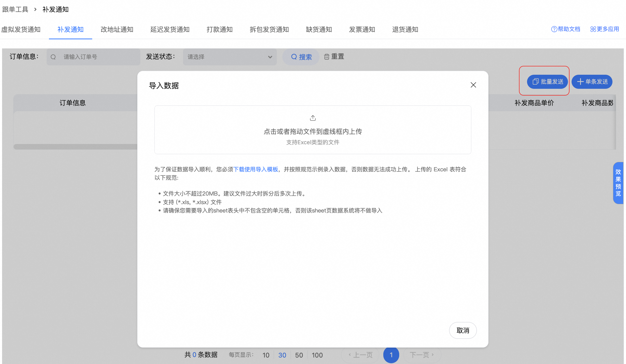The height and width of the screenshot is (364, 626).
Task: Click the 导入数据 dialog title
Action: [164, 85]
